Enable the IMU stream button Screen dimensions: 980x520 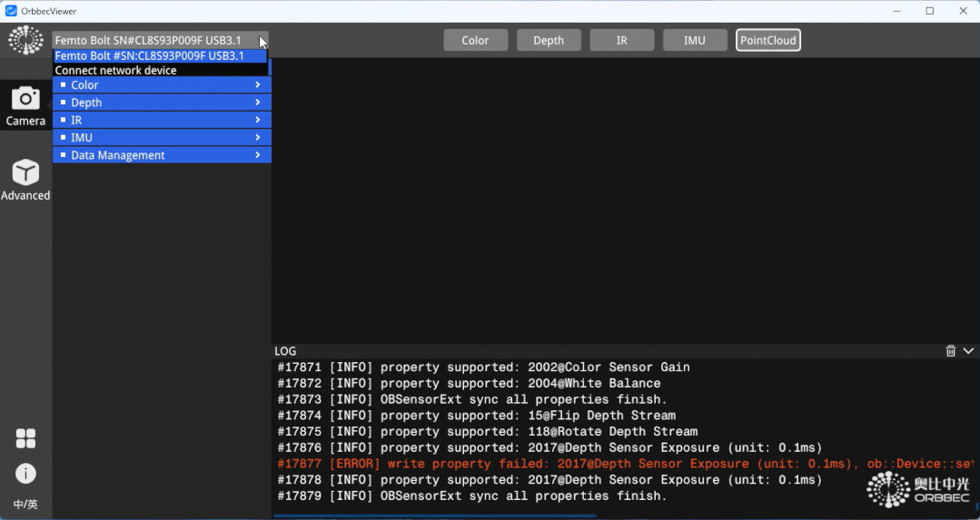pos(695,40)
